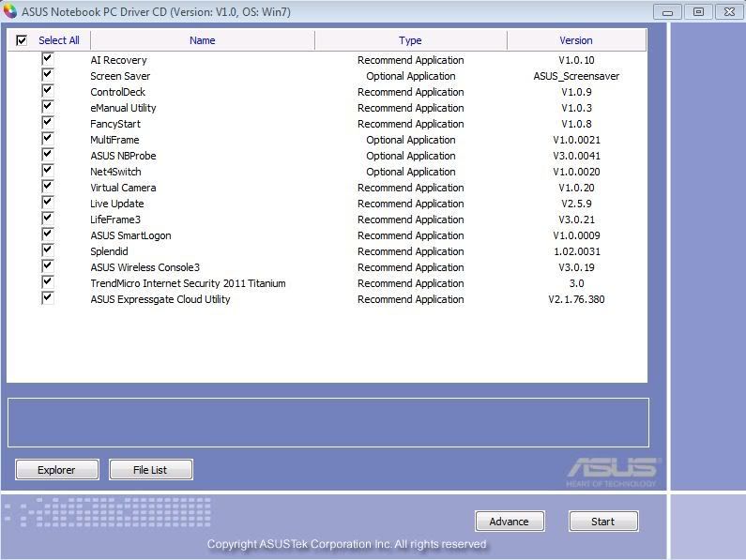Minimize the Driver CD window

tap(667, 12)
